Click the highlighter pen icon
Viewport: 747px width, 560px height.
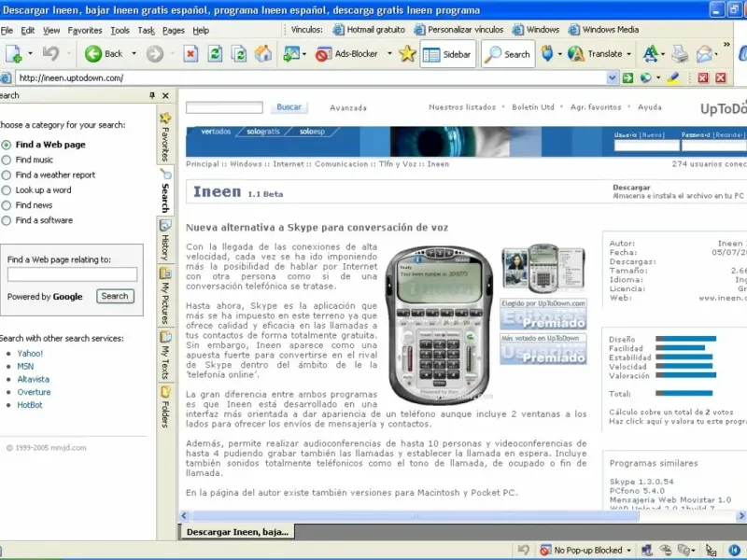click(672, 77)
